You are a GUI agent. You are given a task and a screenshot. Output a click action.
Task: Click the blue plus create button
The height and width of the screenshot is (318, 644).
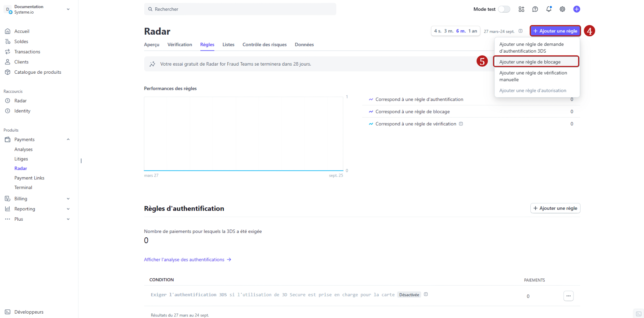pos(576,9)
